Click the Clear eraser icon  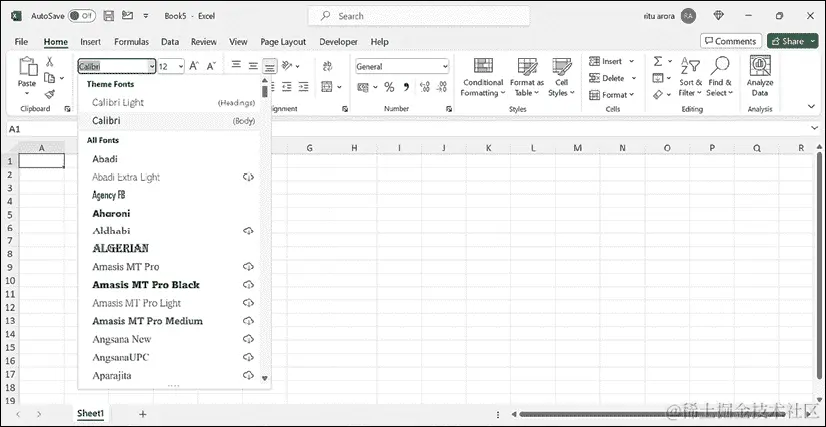pyautogui.click(x=658, y=95)
